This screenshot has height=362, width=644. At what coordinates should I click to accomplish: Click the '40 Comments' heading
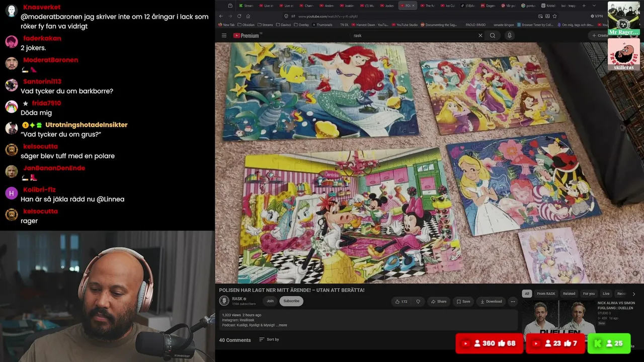click(235, 340)
